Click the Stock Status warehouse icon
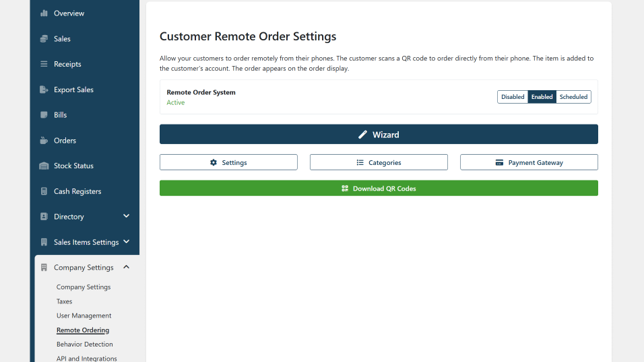This screenshot has height=362, width=644. (44, 166)
